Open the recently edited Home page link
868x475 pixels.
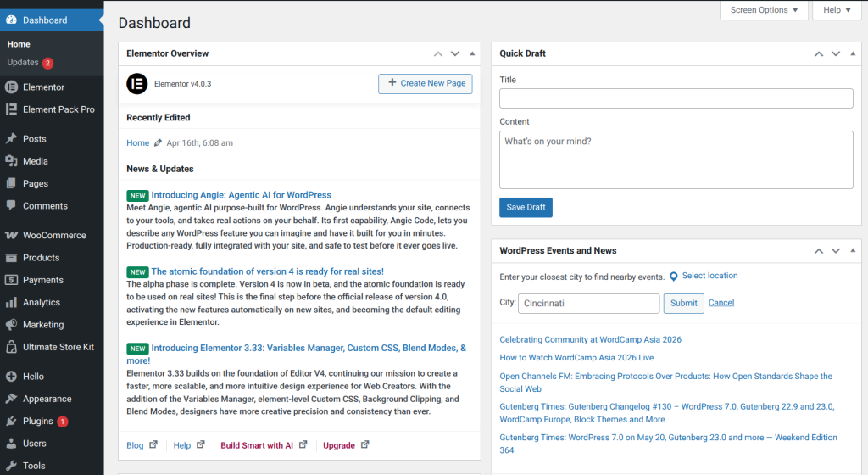(138, 142)
